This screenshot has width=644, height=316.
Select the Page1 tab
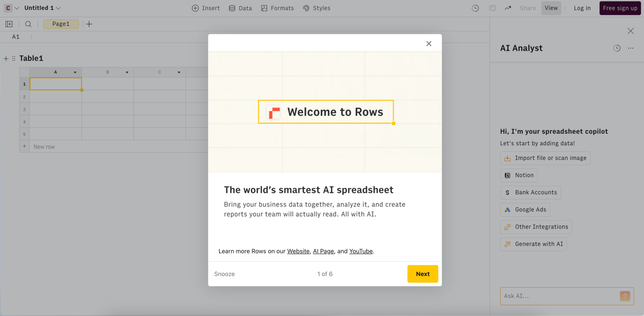click(61, 24)
